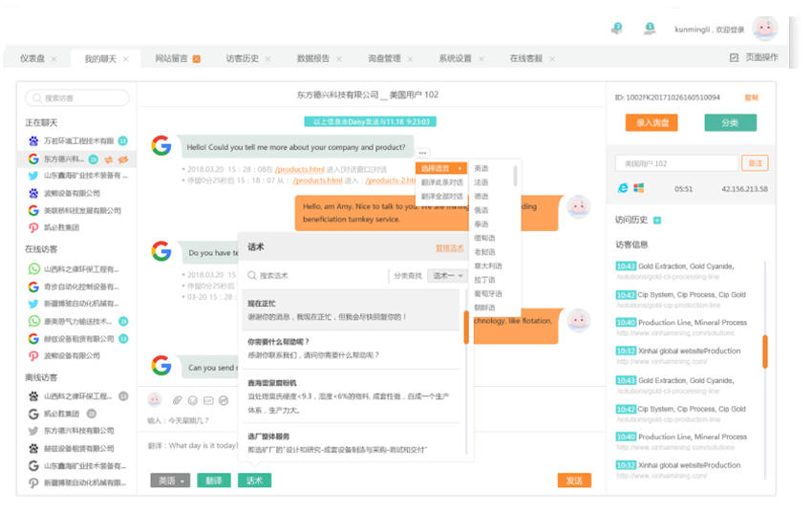Click the small agent avatar in the chat input toolbar

[x=155, y=399]
